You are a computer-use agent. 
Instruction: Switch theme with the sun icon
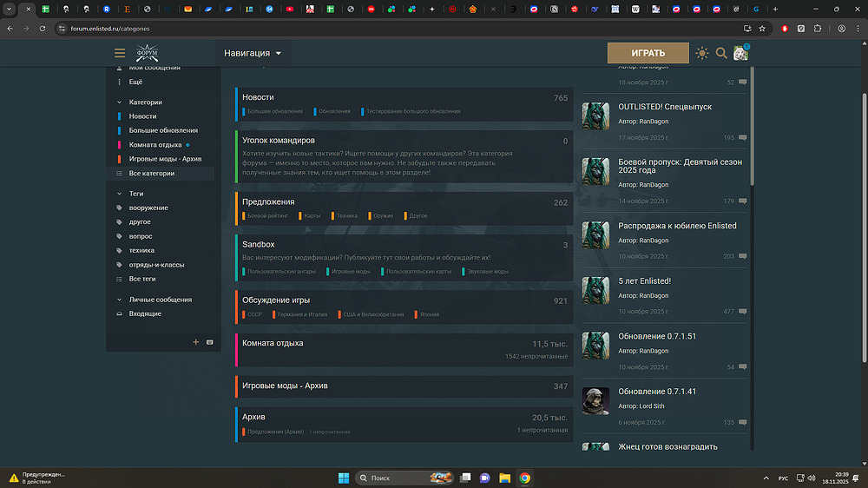click(x=702, y=54)
